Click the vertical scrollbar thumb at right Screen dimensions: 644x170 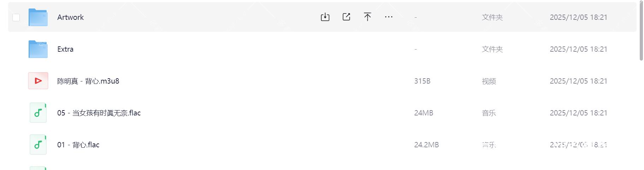coord(641,31)
